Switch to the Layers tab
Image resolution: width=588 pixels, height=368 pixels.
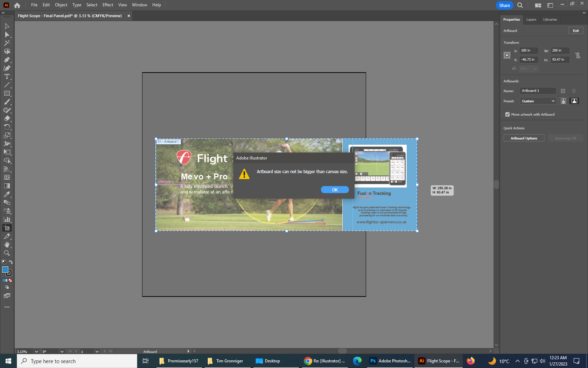pos(531,20)
